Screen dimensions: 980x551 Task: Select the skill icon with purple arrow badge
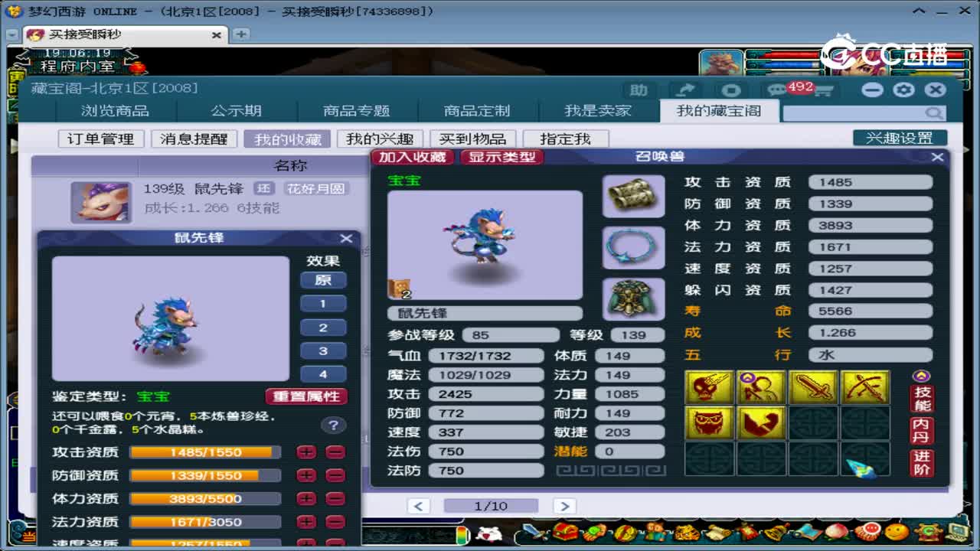(761, 387)
